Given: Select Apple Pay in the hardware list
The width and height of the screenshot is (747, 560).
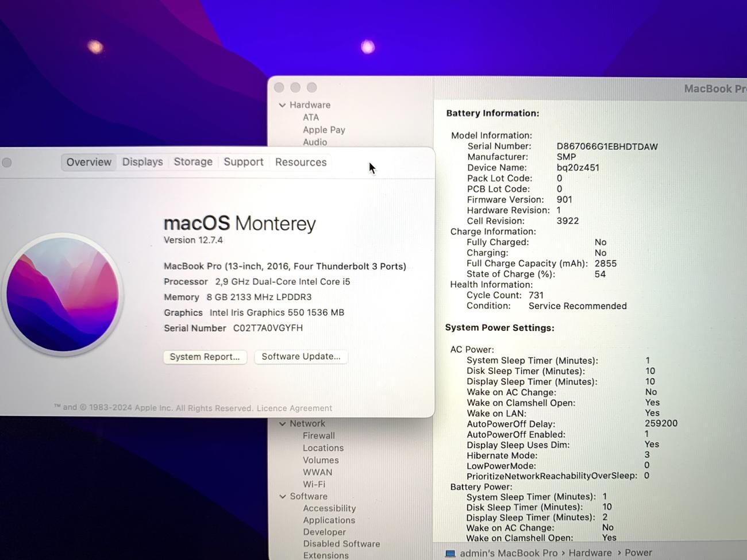Looking at the screenshot, I should 324,130.
